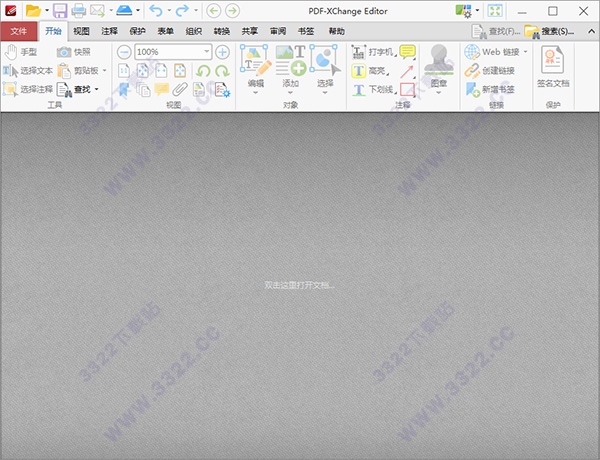The image size is (600, 460).
Task: Click the UI options icon in title bar
Action: [463, 11]
